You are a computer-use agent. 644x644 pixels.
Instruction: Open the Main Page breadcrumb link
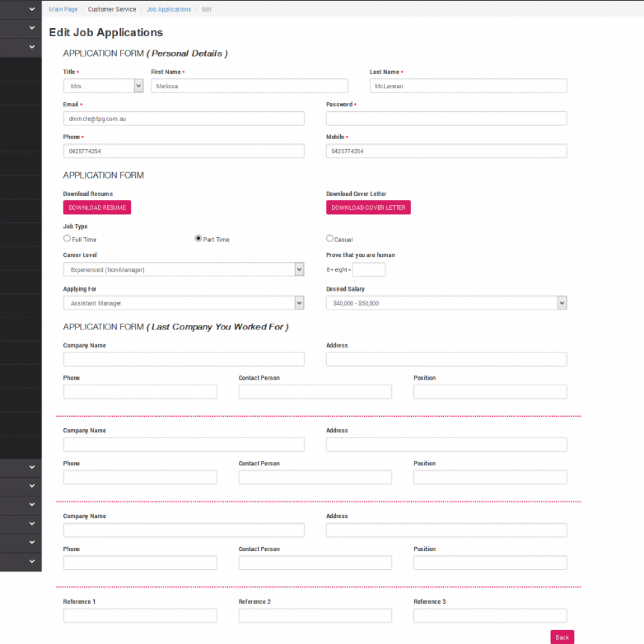click(63, 9)
